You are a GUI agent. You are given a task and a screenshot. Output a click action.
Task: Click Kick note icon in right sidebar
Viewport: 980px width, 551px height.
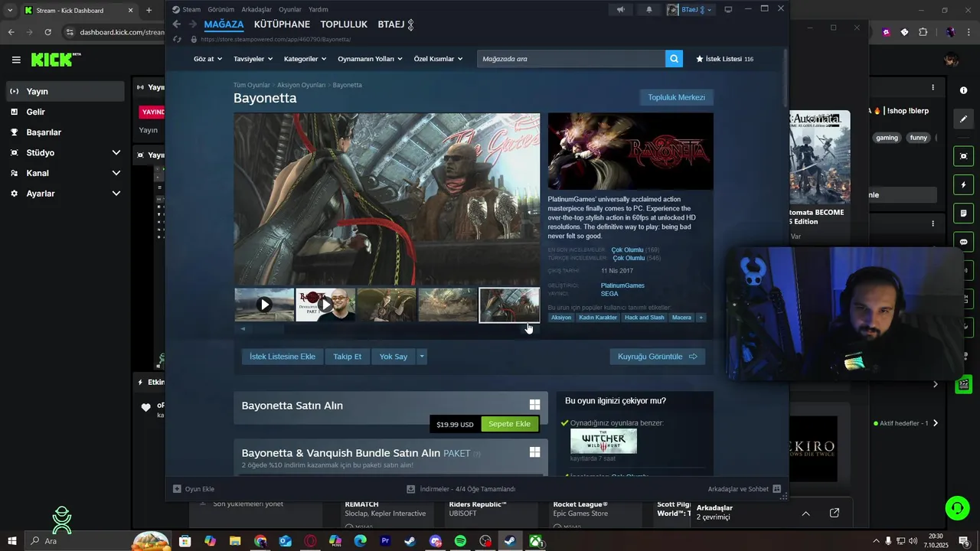[963, 213]
